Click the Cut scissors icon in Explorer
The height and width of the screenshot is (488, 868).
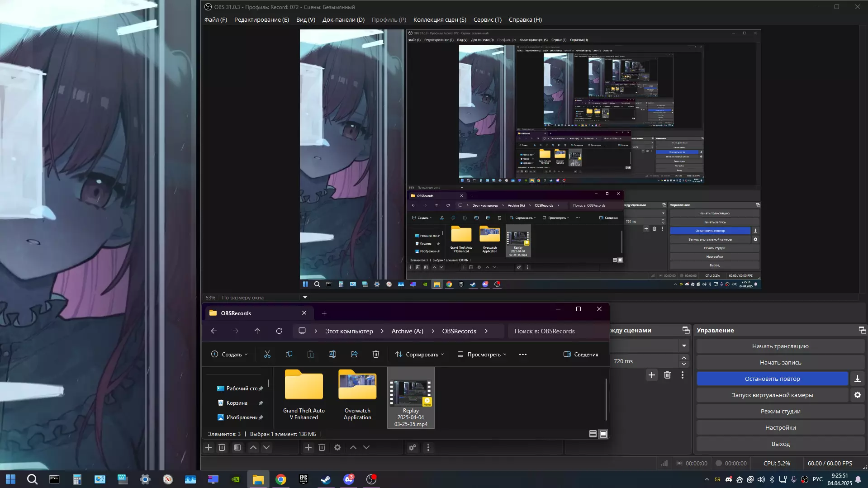267,355
